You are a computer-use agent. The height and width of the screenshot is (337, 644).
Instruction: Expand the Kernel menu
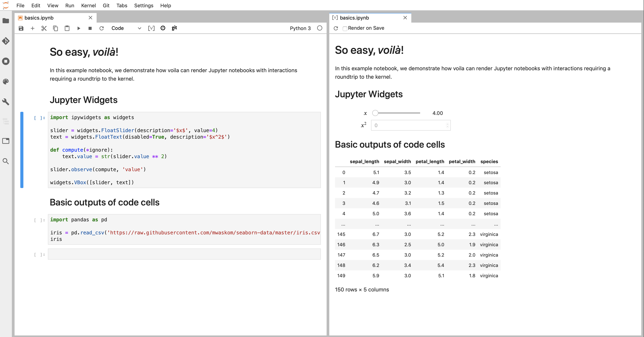pos(89,6)
